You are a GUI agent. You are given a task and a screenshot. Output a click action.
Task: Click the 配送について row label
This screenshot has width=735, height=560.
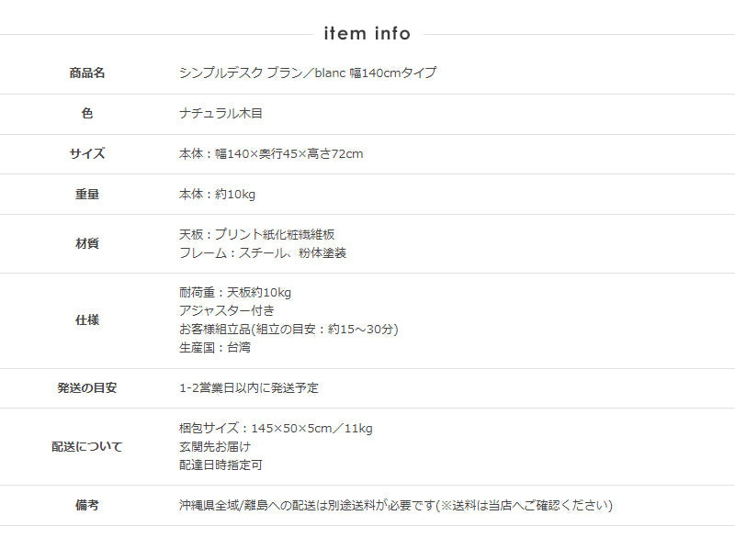click(x=87, y=447)
